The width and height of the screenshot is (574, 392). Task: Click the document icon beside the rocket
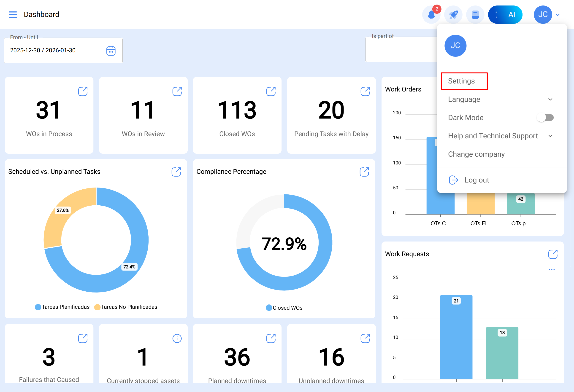pos(475,15)
